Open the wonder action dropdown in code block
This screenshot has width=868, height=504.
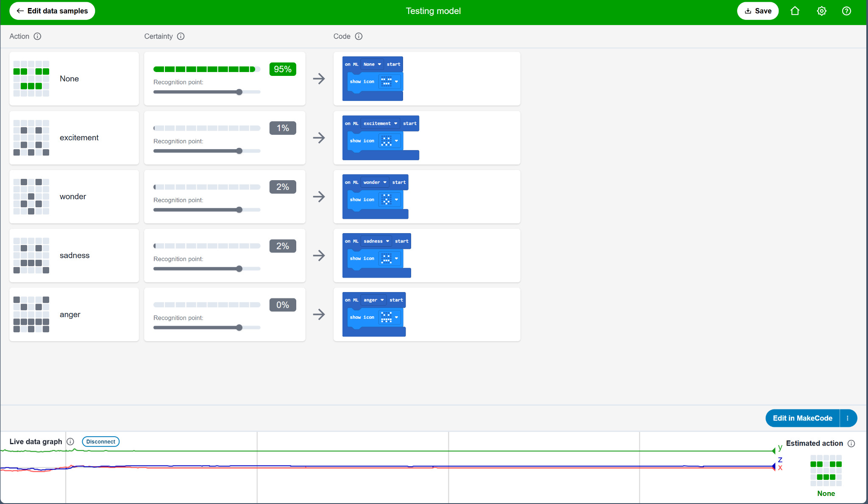click(375, 182)
